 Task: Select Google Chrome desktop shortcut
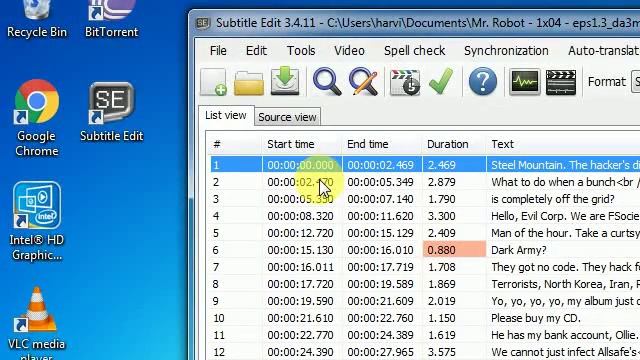[36, 118]
